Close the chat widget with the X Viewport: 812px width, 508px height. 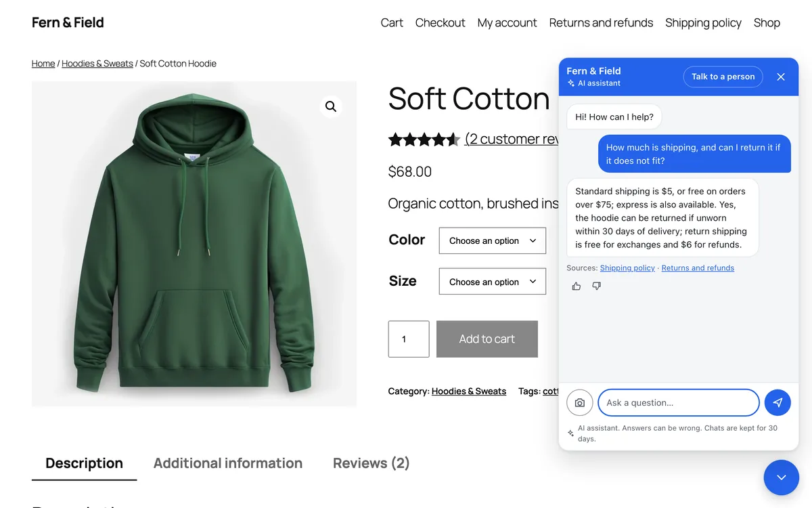(781, 77)
